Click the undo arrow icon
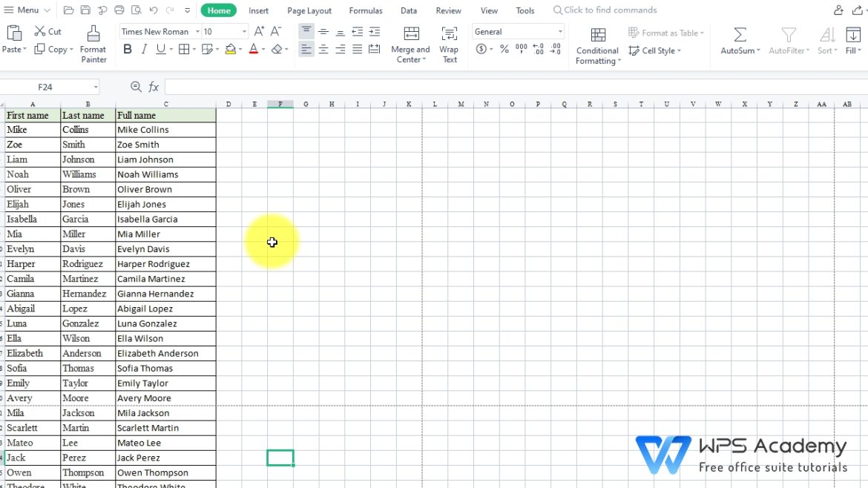The width and height of the screenshot is (868, 488). (153, 10)
